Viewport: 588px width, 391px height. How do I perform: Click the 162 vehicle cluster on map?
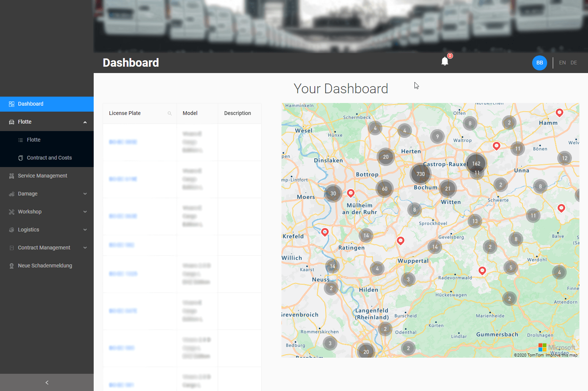(476, 163)
